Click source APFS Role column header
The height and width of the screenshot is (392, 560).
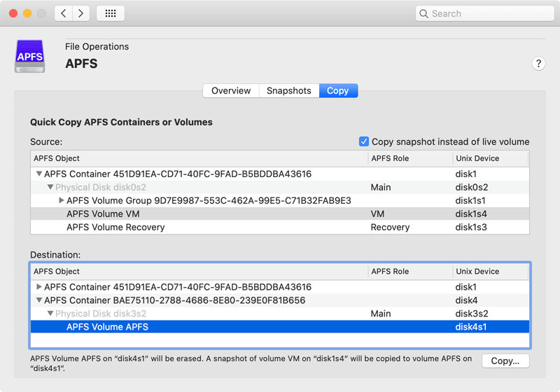point(410,158)
